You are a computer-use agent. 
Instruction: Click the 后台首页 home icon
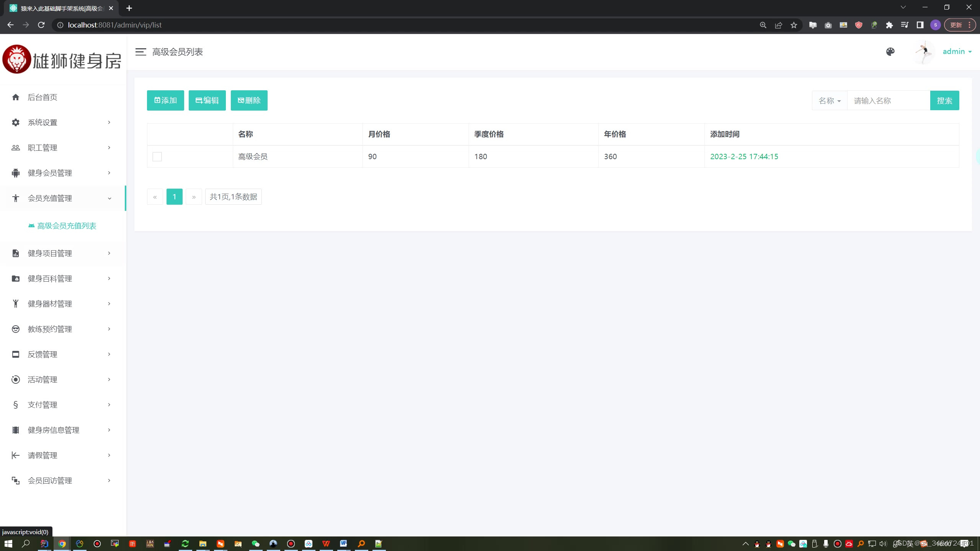point(16,97)
